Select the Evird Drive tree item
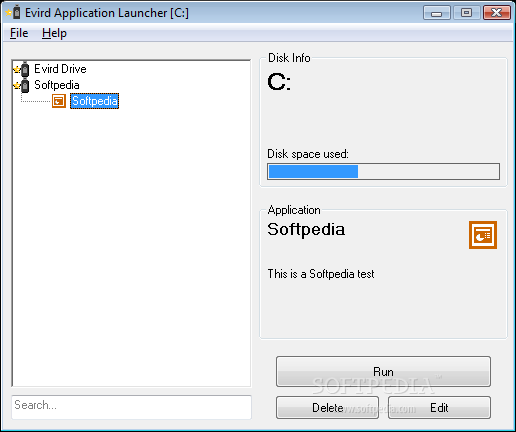This screenshot has width=516, height=432. click(x=60, y=69)
